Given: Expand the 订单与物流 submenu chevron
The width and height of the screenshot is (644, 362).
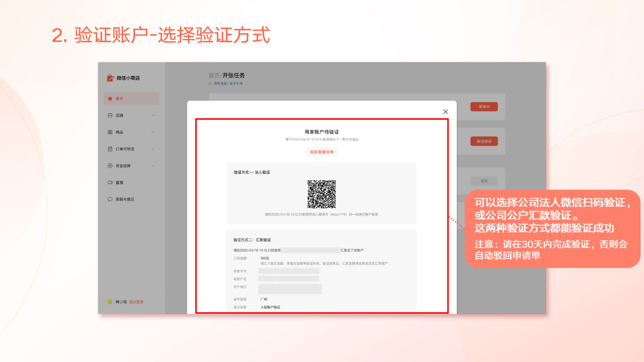Looking at the screenshot, I should click(x=153, y=149).
